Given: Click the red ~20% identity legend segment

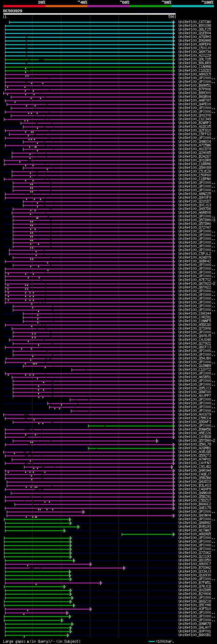Looking at the screenshot, I should point(24,6).
